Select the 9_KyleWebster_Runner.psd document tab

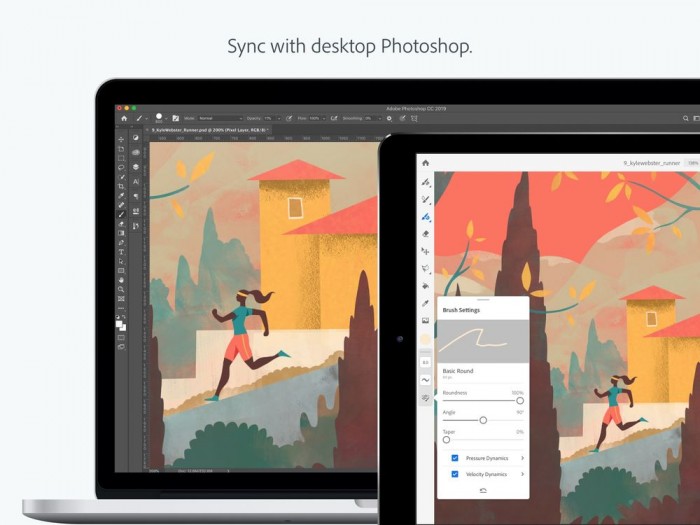210,130
